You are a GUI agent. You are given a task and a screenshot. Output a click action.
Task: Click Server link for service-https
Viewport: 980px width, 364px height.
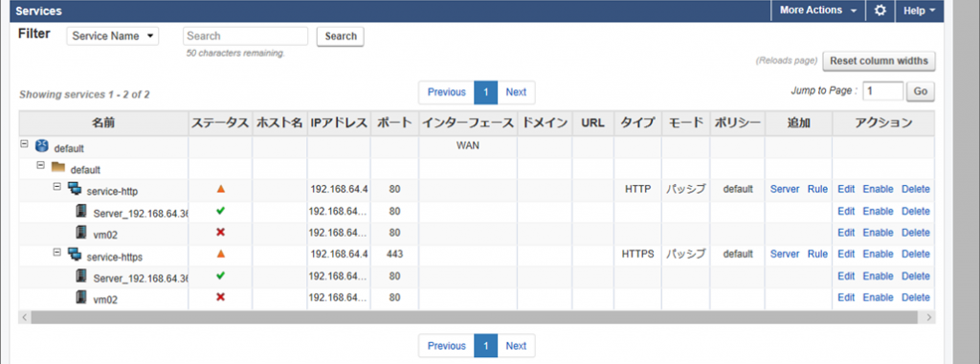tap(785, 254)
